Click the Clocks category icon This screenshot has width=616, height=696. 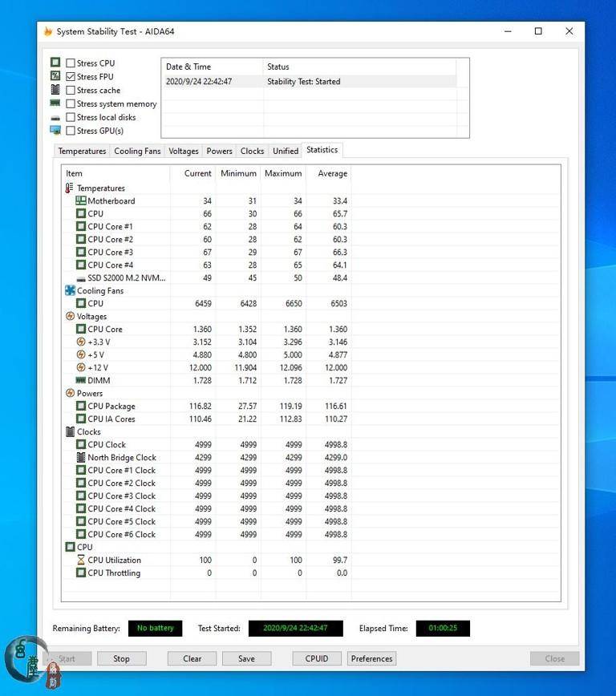(x=70, y=431)
